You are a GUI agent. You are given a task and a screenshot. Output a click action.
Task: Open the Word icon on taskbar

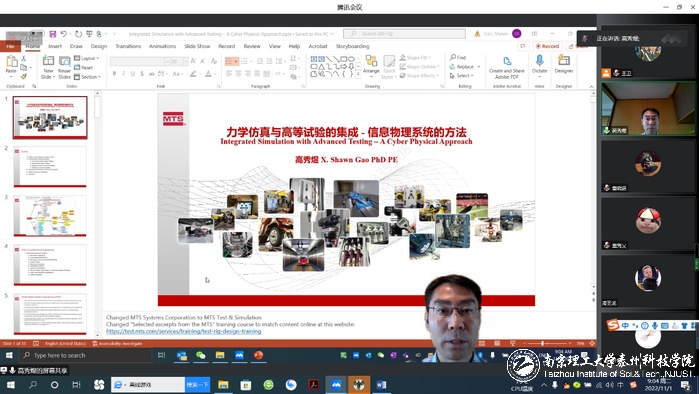click(x=382, y=385)
